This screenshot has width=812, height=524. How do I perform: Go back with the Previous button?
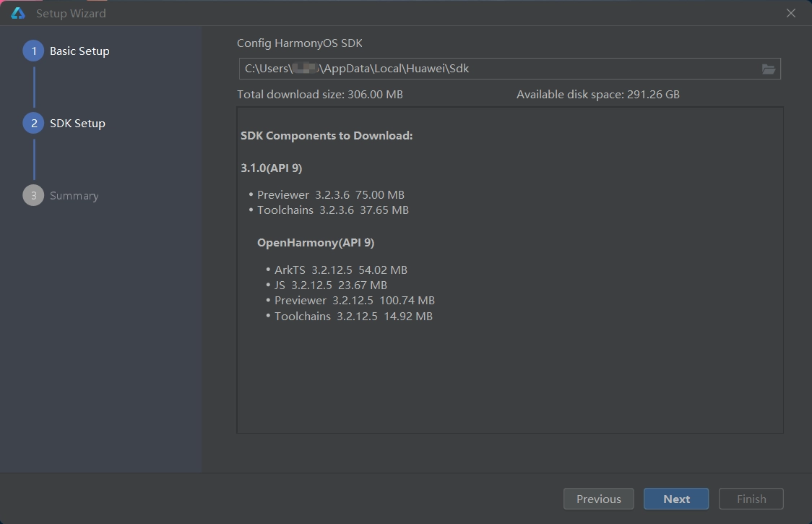598,499
